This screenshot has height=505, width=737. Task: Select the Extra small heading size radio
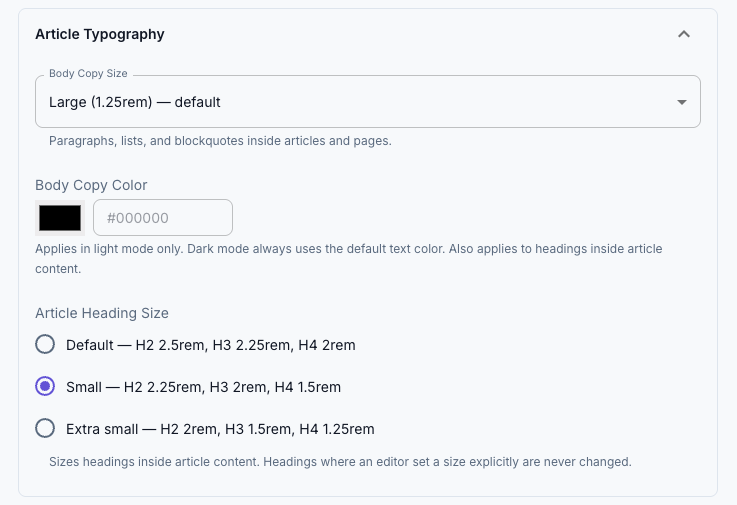click(x=45, y=428)
